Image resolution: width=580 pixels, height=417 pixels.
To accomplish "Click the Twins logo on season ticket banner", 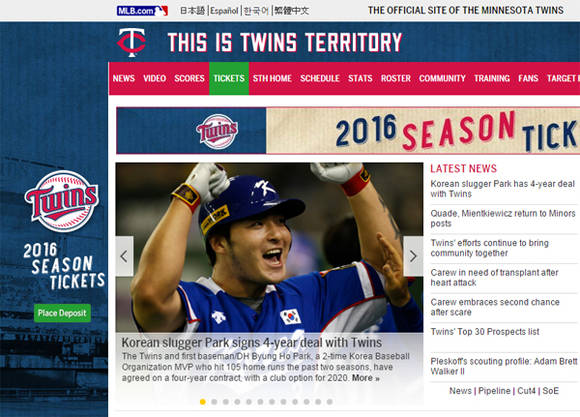I will 217,131.
